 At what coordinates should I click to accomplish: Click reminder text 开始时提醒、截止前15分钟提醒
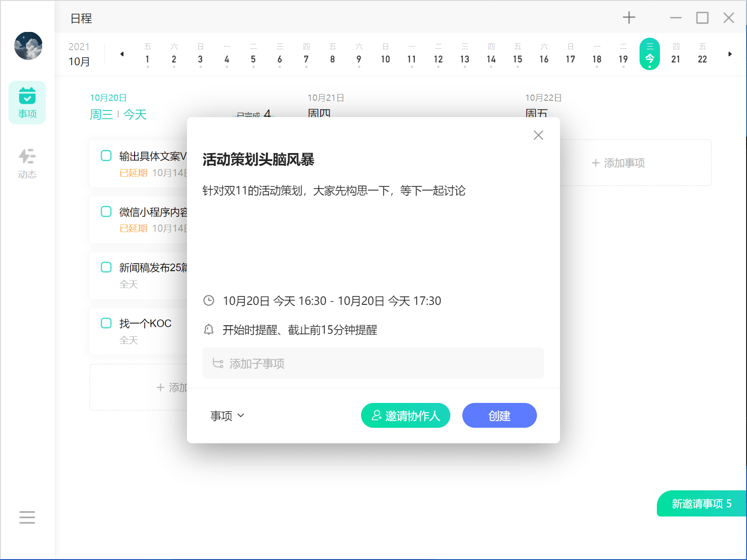click(x=300, y=330)
